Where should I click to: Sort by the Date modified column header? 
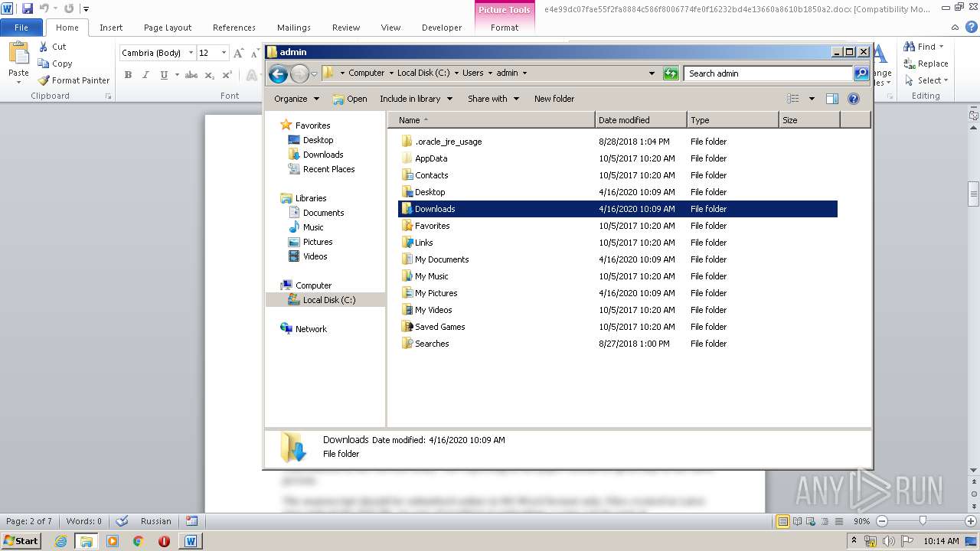pos(641,120)
